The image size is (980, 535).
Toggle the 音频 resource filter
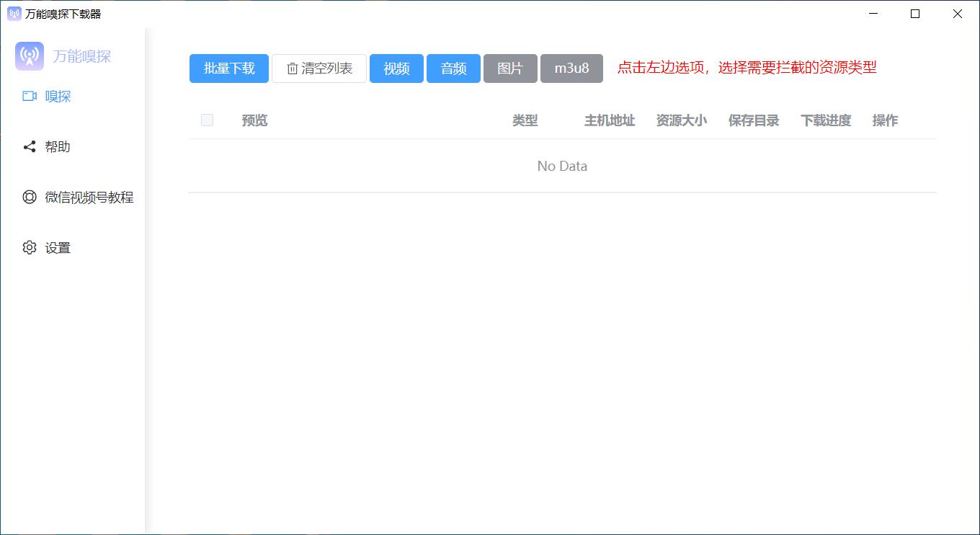pyautogui.click(x=453, y=68)
